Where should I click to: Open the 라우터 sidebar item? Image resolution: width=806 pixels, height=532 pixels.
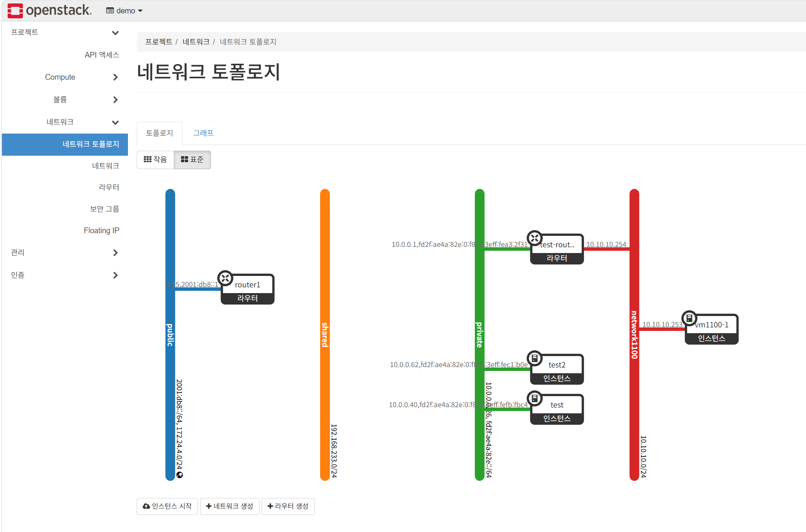click(109, 187)
